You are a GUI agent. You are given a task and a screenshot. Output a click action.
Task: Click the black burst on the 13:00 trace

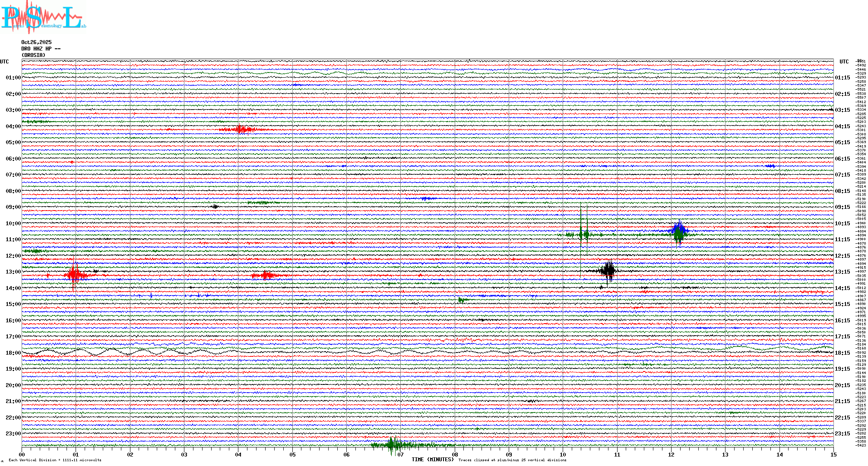coord(608,271)
